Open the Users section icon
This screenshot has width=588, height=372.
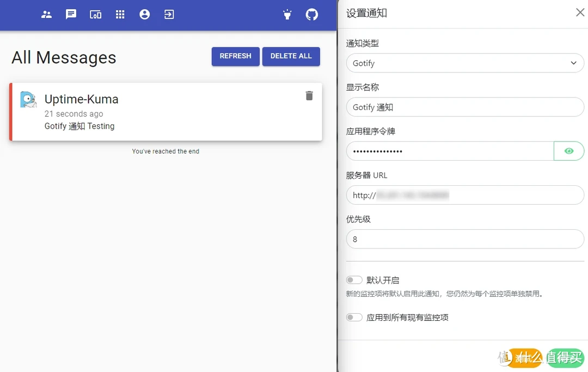coord(46,15)
